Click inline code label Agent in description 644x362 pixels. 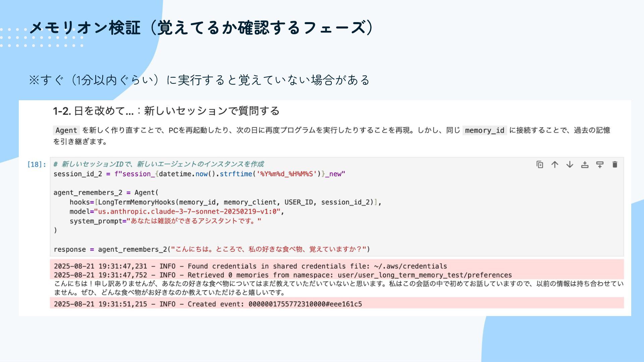click(66, 130)
